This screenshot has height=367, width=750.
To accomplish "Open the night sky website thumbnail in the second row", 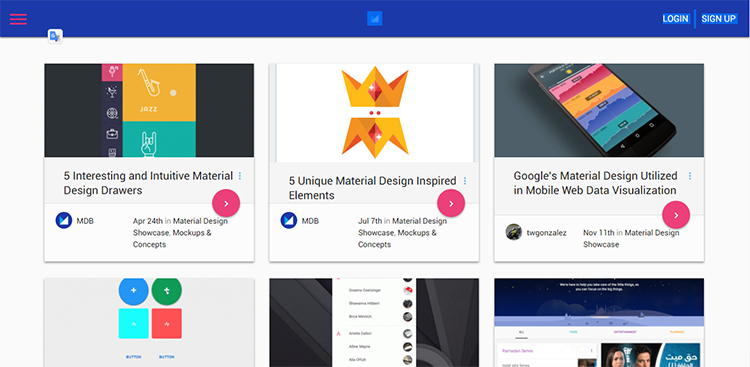I will pyautogui.click(x=599, y=323).
